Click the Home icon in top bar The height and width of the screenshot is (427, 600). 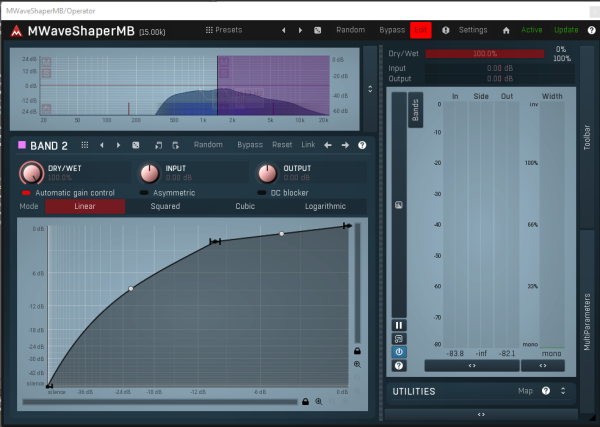[505, 30]
